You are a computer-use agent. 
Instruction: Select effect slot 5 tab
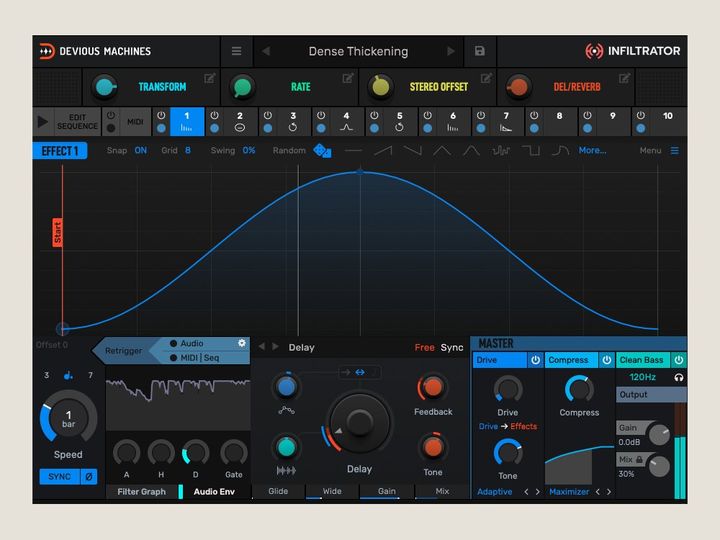[x=399, y=122]
